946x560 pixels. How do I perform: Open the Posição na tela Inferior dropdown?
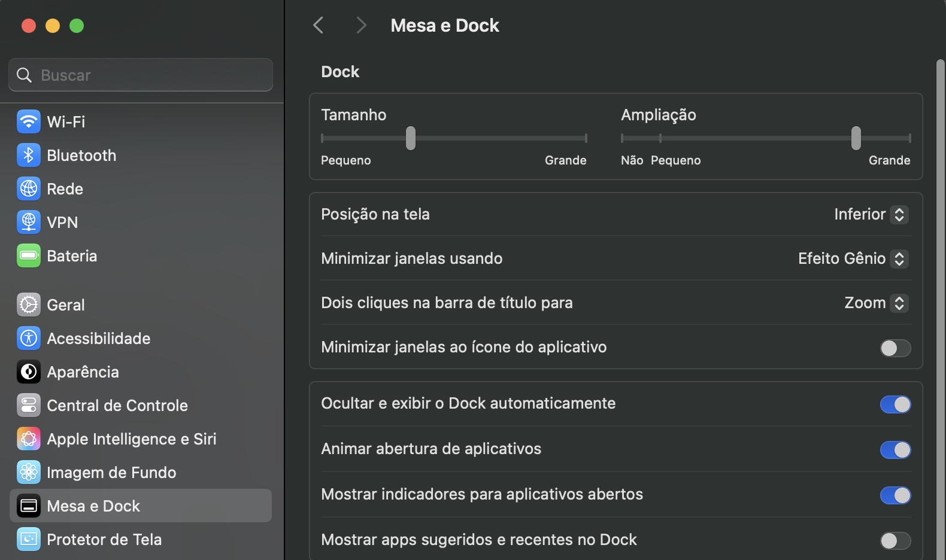tap(871, 214)
